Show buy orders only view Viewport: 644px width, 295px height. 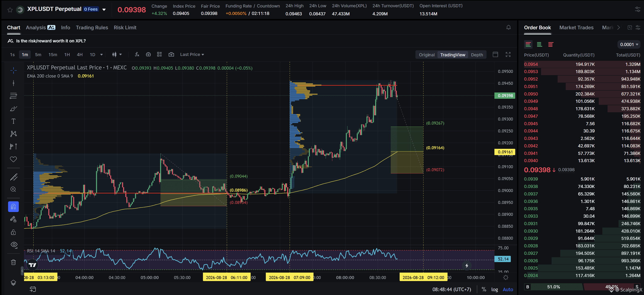pos(539,44)
